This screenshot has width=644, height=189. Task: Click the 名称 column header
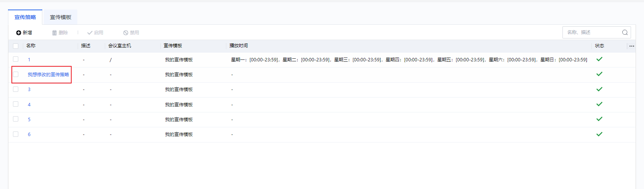click(x=31, y=46)
